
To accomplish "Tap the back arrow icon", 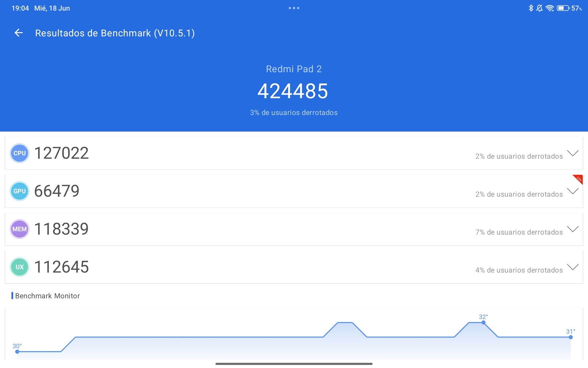I will click(x=19, y=33).
